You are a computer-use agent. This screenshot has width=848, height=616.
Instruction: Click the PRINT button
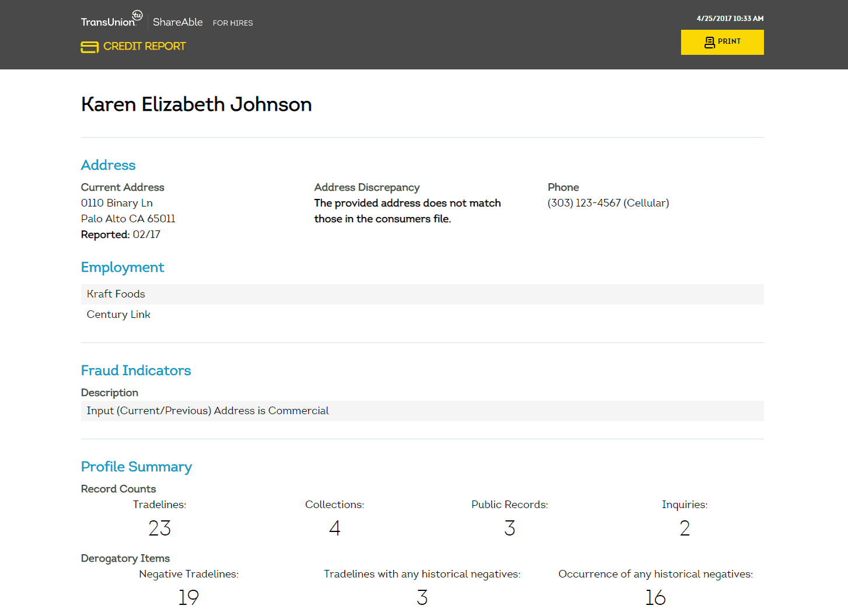click(x=722, y=41)
